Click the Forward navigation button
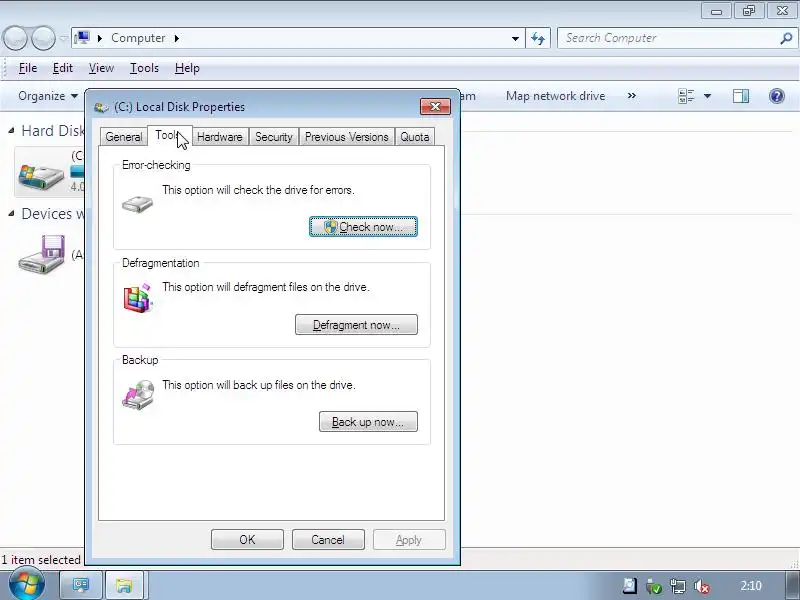Screen dimensions: 800x600 coord(43,38)
